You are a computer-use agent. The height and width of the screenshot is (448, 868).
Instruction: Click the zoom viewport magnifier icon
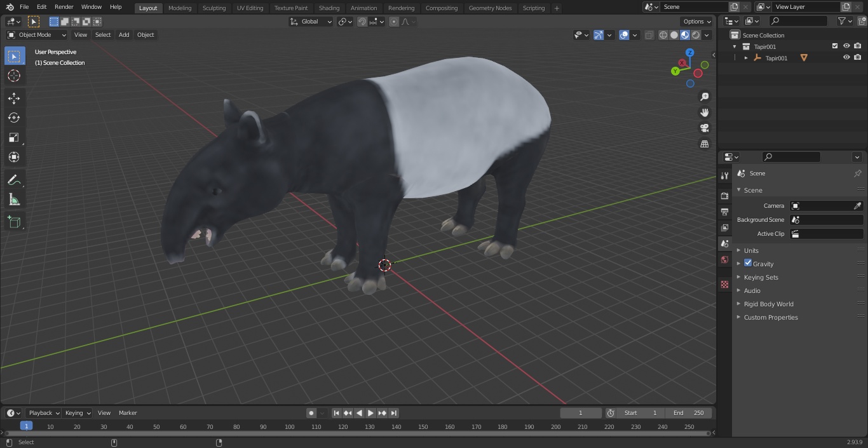(704, 97)
